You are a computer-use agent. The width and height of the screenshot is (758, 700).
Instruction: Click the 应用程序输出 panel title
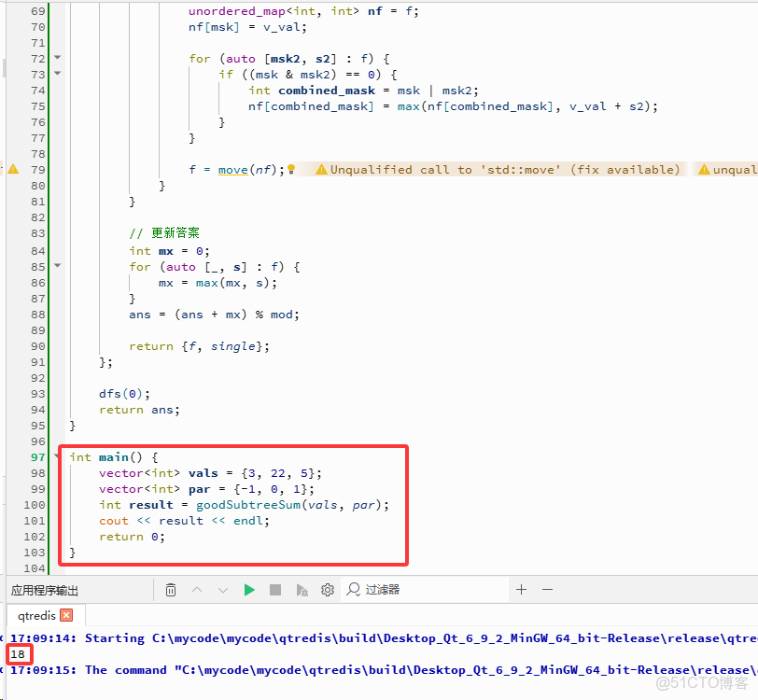(x=45, y=590)
